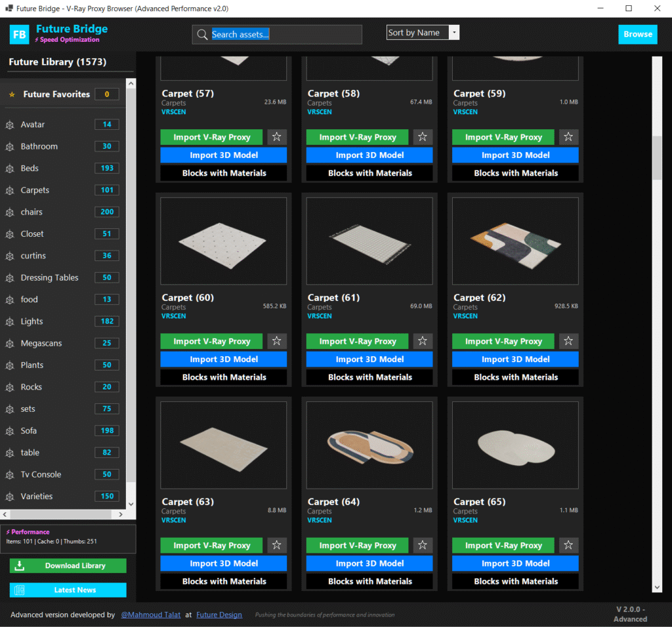Click the newspaper icon on Latest News

[x=20, y=590]
